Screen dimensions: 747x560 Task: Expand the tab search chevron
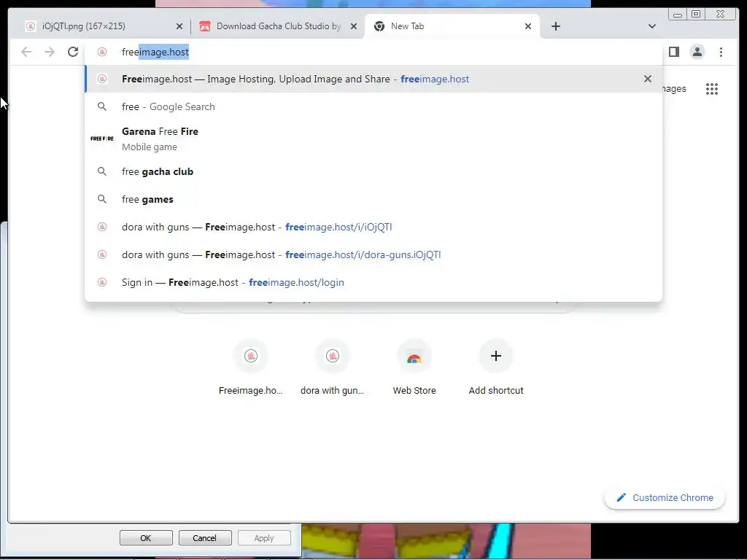651,26
